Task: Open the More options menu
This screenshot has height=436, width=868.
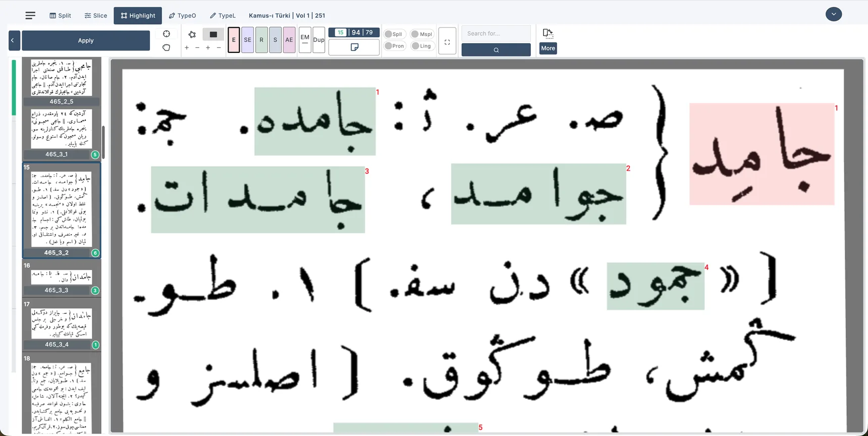Action: coord(548,48)
